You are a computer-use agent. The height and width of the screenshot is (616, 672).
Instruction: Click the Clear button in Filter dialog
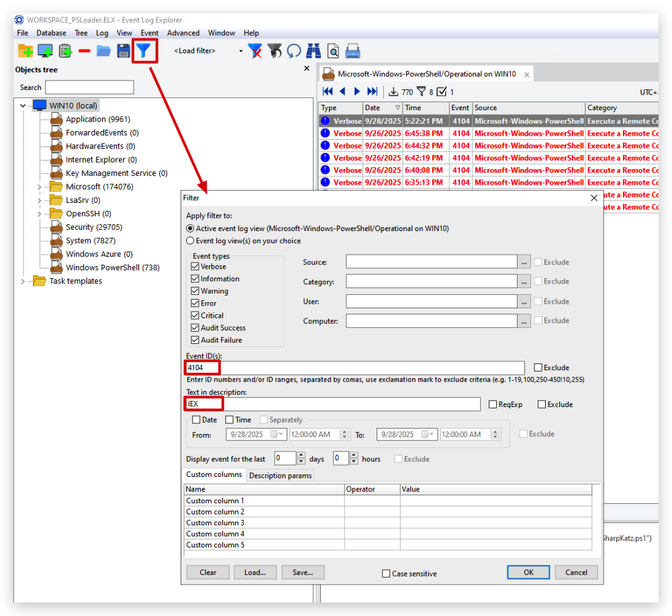click(208, 572)
